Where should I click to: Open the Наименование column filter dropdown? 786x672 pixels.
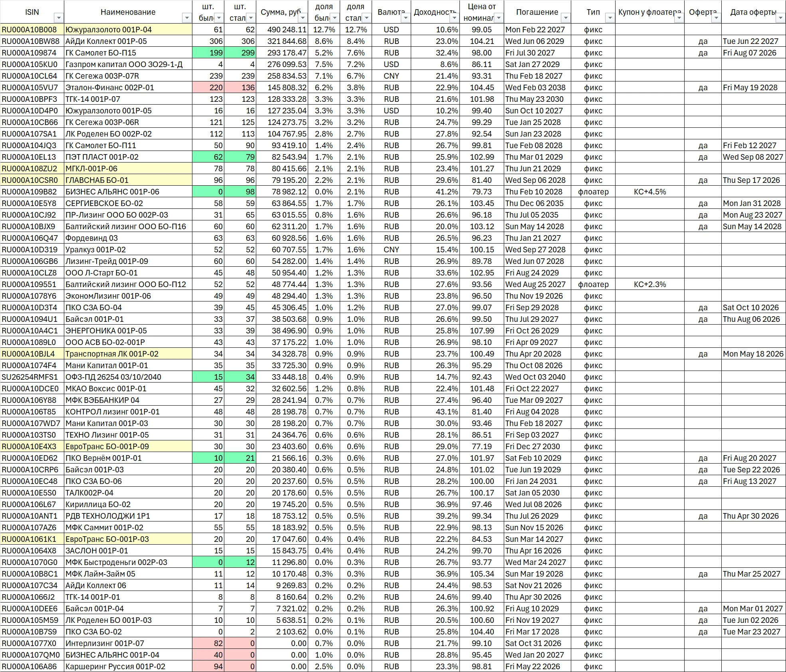click(186, 18)
